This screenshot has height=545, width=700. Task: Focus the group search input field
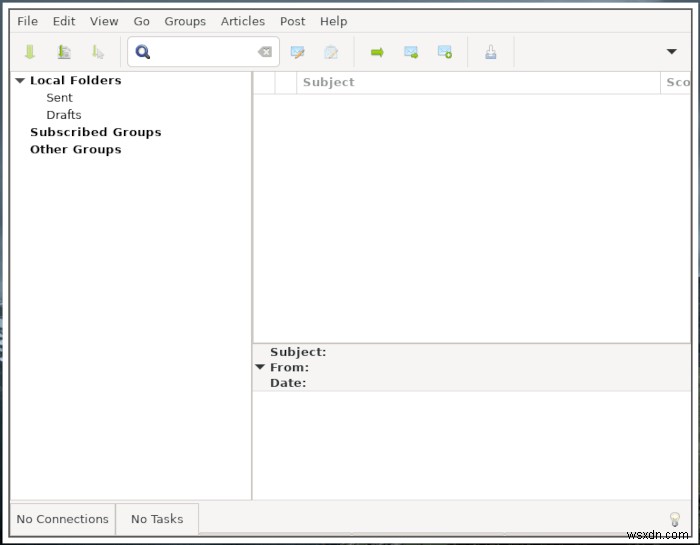point(204,52)
